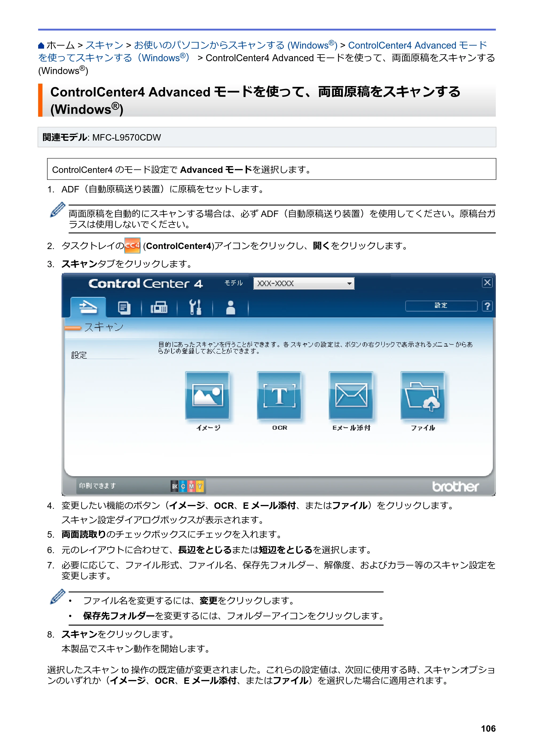This screenshot has height=756, width=534.
Task: Open the PC-FAX tab icon
Action: pos(159,308)
